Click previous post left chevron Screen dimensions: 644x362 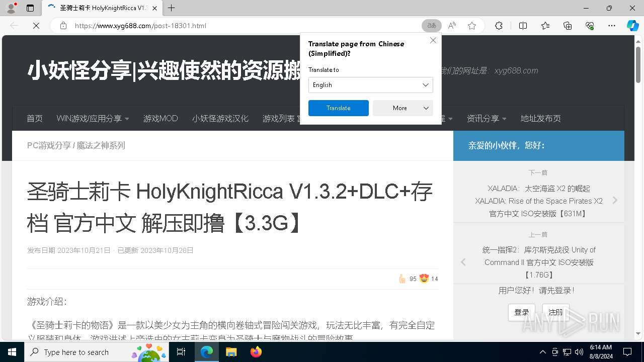(463, 262)
